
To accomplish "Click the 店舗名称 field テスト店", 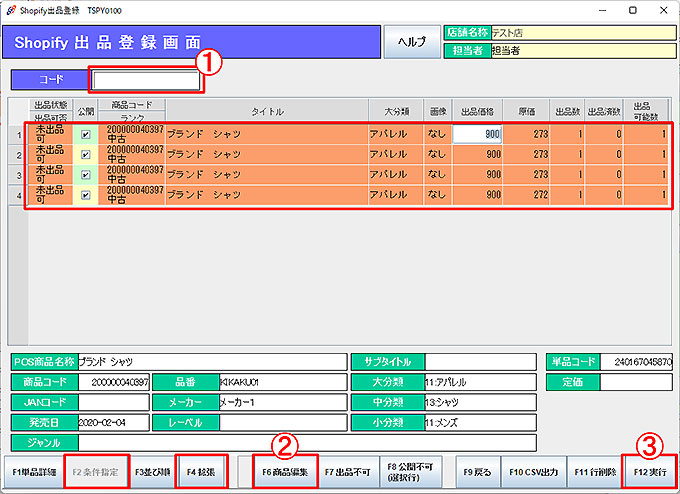I will click(583, 33).
